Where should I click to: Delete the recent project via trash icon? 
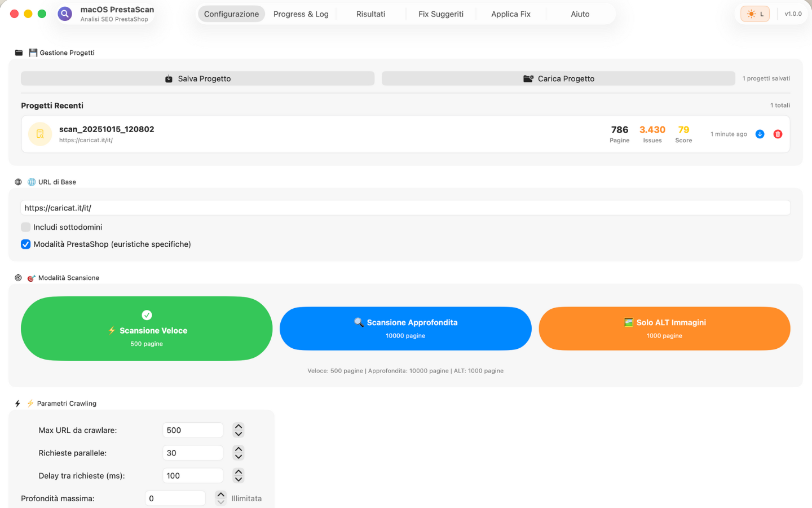coord(778,134)
